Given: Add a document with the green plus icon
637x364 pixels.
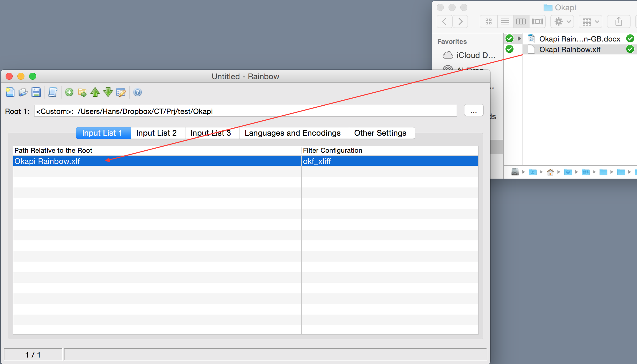Looking at the screenshot, I should point(69,92).
